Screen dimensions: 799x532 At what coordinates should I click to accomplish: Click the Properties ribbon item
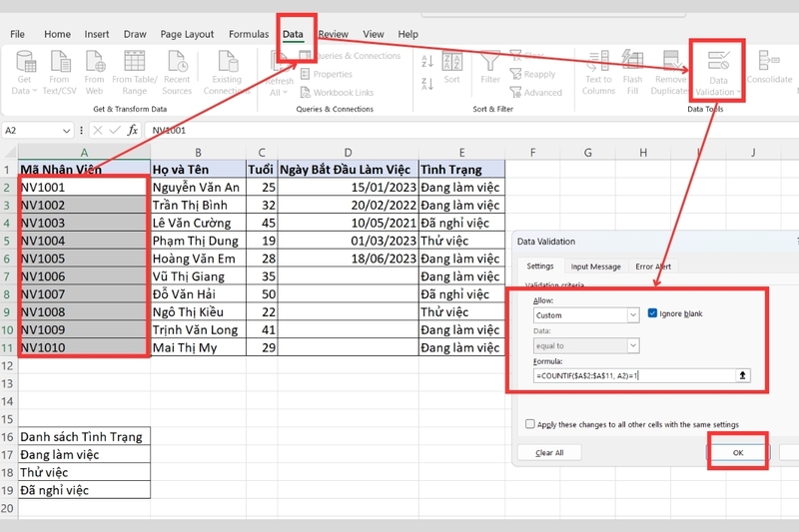(x=327, y=74)
